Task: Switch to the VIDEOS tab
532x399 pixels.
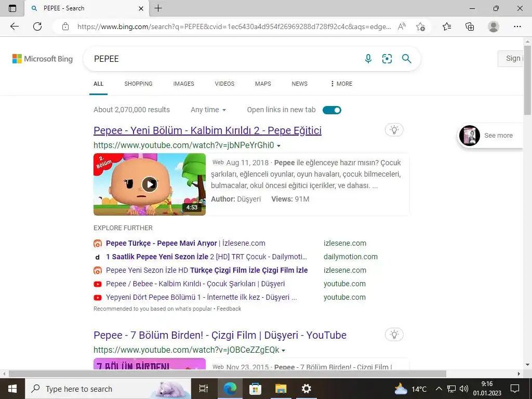Action: click(x=224, y=84)
